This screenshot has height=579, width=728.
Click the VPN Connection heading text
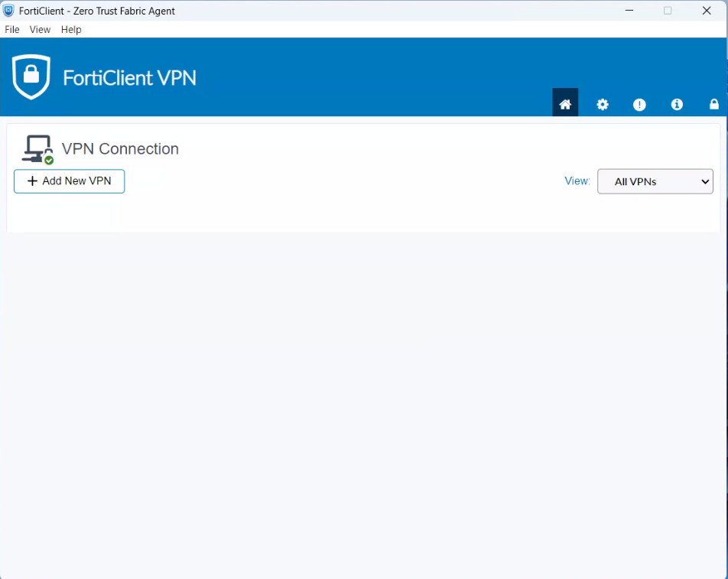coord(120,149)
